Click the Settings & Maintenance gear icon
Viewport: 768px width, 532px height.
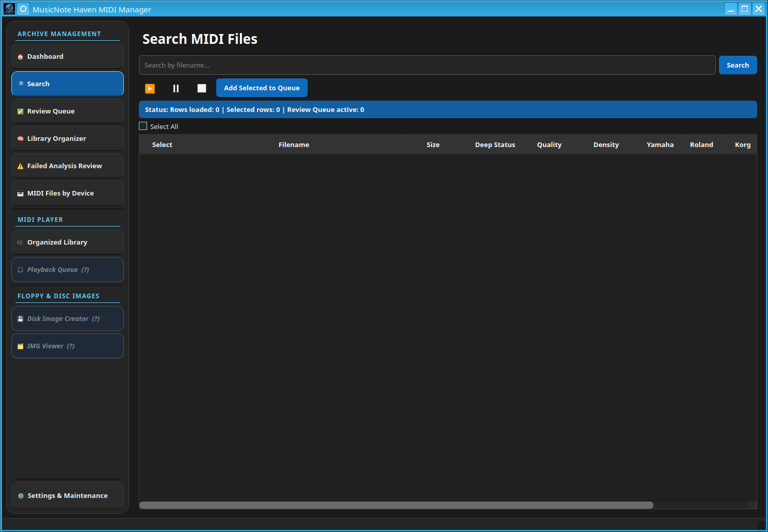coord(21,496)
